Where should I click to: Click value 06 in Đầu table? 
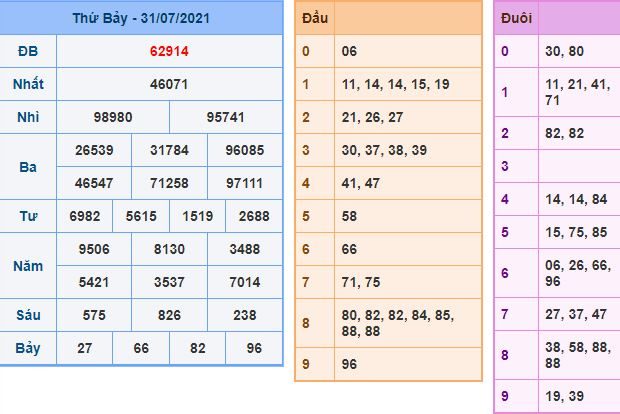[x=349, y=51]
